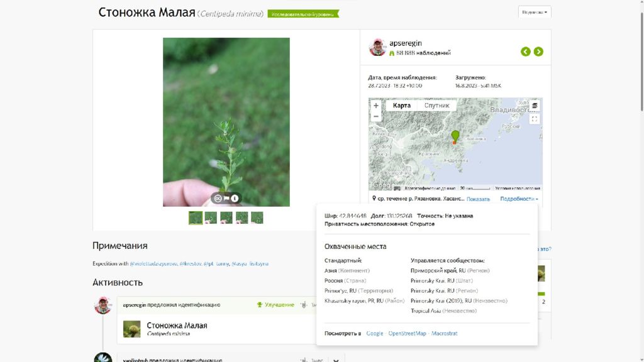Click the green observation marker on map

pos(455,136)
